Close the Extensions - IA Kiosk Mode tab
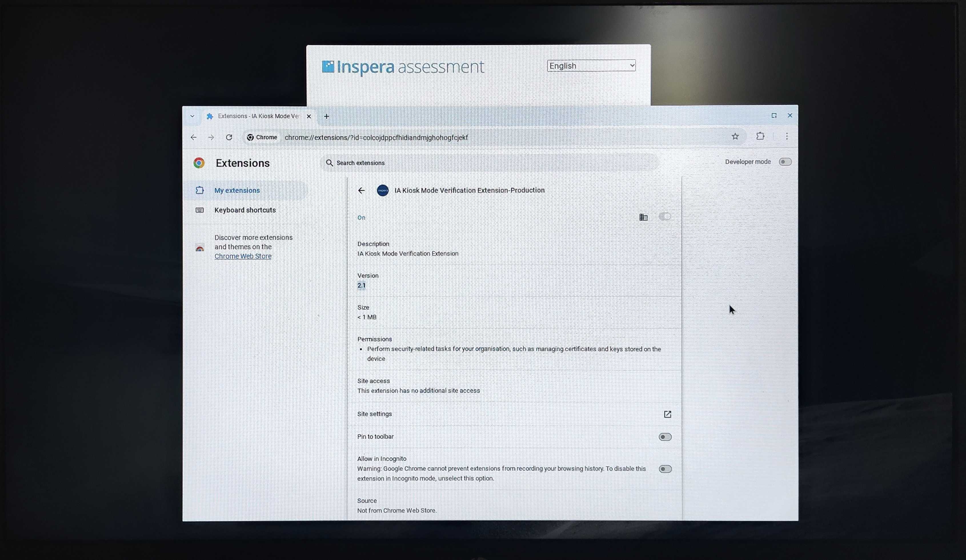This screenshot has width=966, height=560. 308,116
